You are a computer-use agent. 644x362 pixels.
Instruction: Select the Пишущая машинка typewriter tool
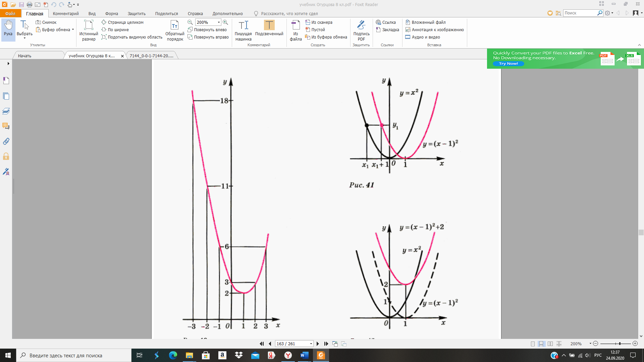[243, 30]
